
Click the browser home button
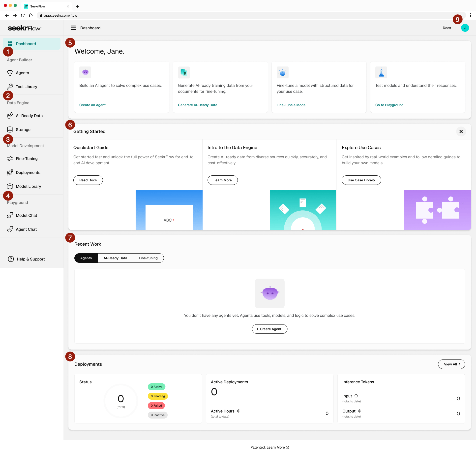click(x=31, y=15)
